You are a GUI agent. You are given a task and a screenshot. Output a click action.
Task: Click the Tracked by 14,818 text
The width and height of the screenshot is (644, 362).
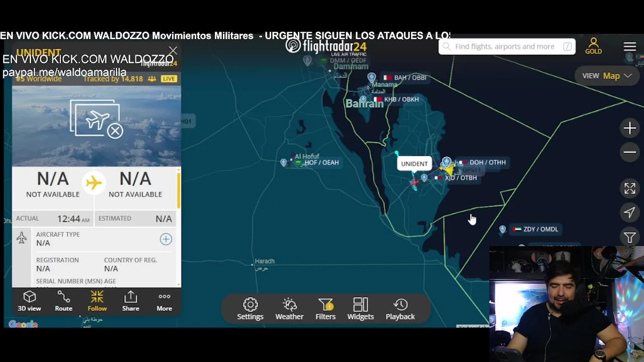click(113, 79)
